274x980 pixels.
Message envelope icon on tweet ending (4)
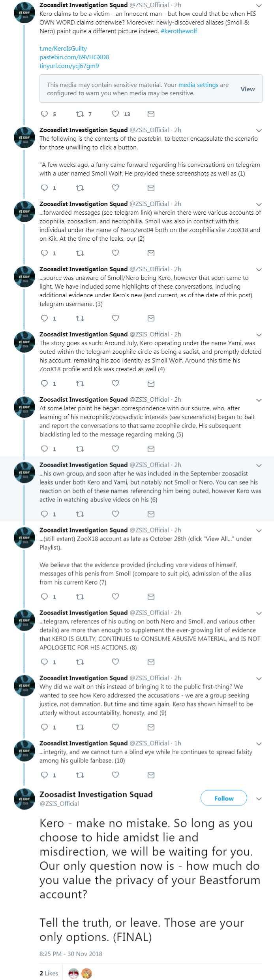(151, 383)
